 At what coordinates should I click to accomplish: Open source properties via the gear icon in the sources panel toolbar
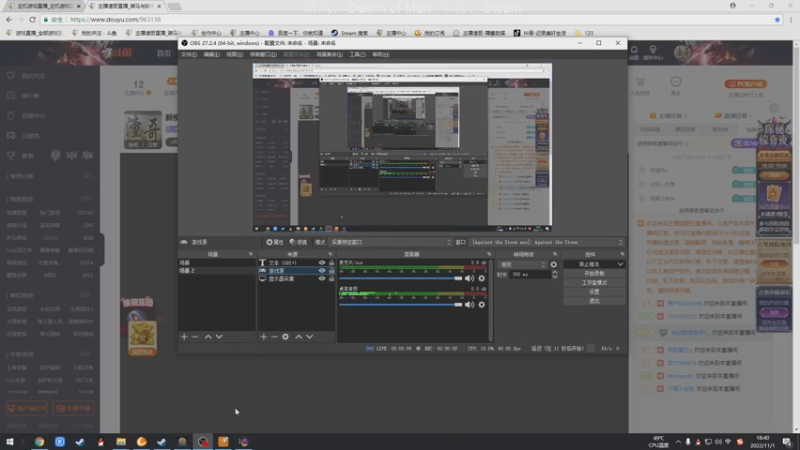coord(285,337)
